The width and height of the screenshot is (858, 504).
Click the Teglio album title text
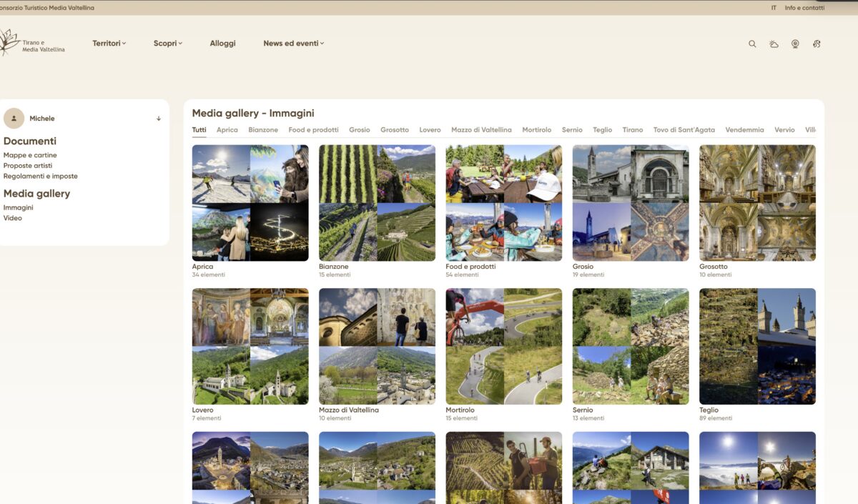click(709, 410)
